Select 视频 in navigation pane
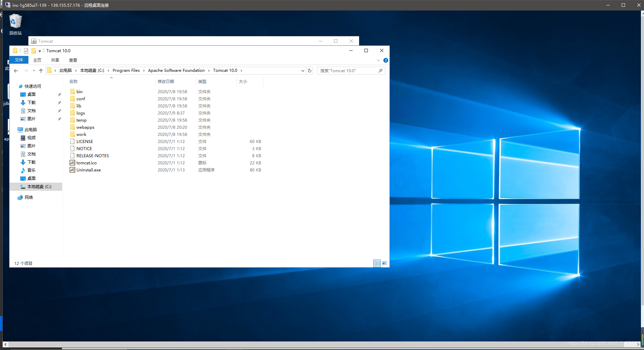Viewport: 644px width, 350px height. (31, 138)
